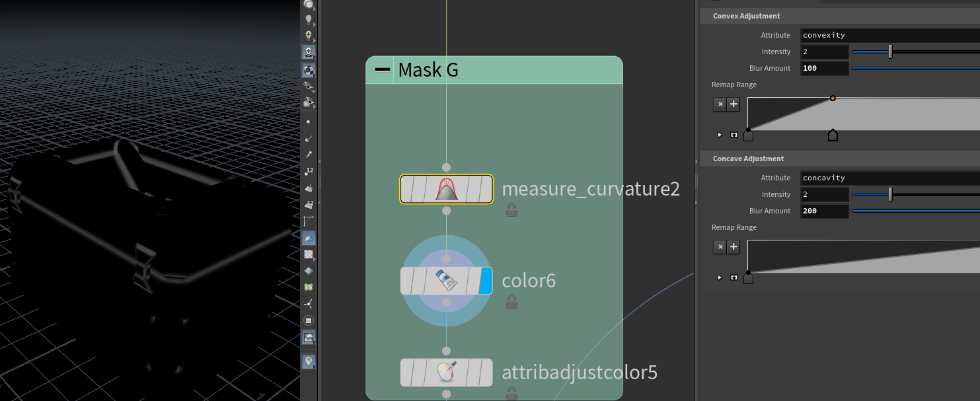
Task: Expand Concave ramp controls with the triangle arrow
Action: (x=720, y=277)
